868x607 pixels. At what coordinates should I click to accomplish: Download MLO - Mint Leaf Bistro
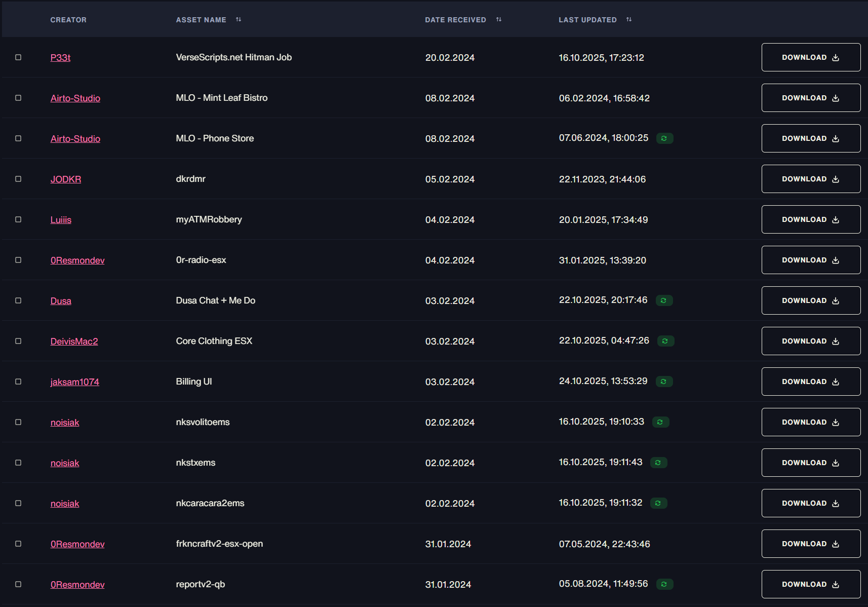811,98
